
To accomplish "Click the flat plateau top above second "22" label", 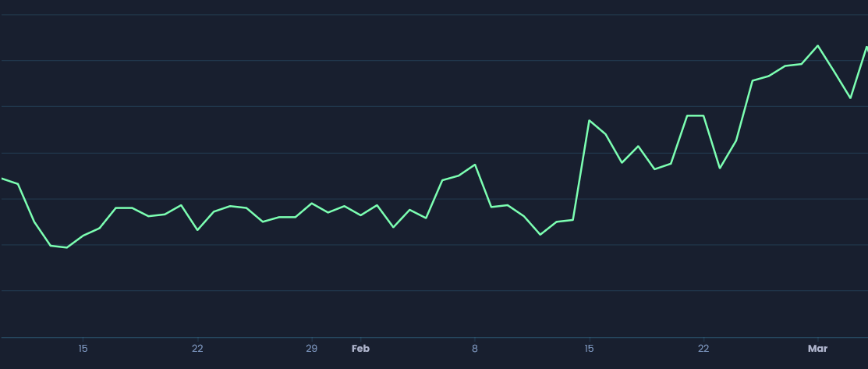I will 696,115.
